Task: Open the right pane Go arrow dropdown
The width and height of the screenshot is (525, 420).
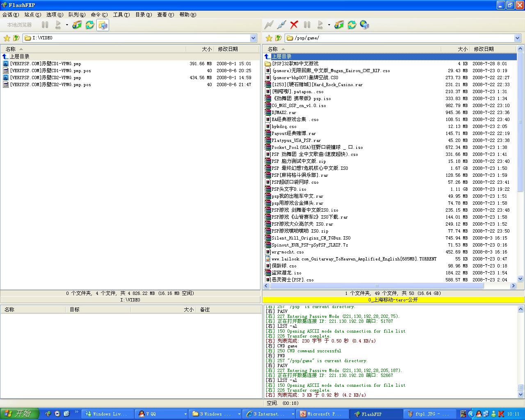Action: click(x=329, y=25)
